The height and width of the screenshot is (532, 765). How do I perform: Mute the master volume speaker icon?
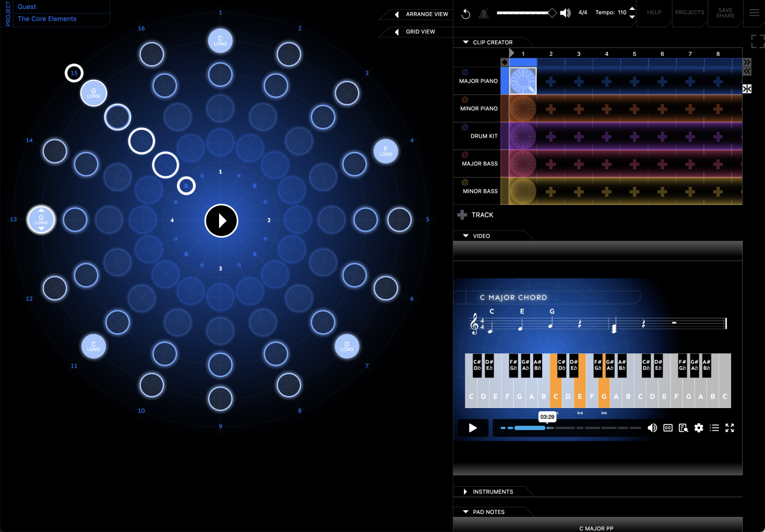(x=565, y=13)
